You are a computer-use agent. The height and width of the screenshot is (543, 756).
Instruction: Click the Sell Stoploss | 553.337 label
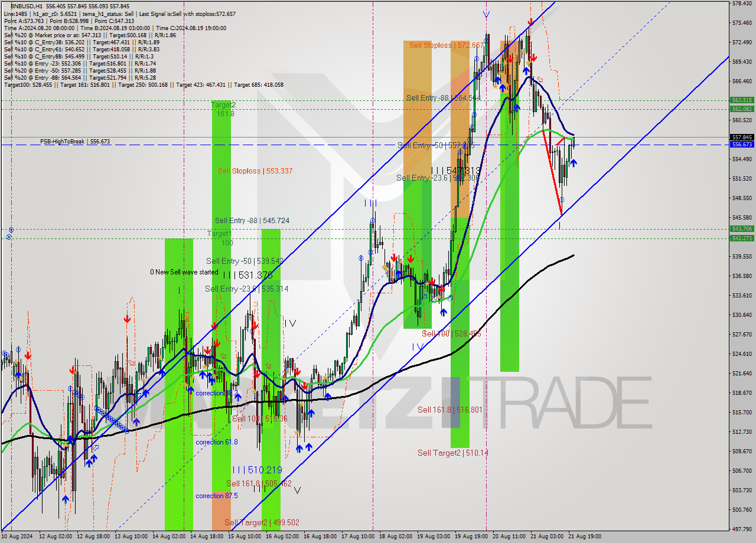[255, 171]
